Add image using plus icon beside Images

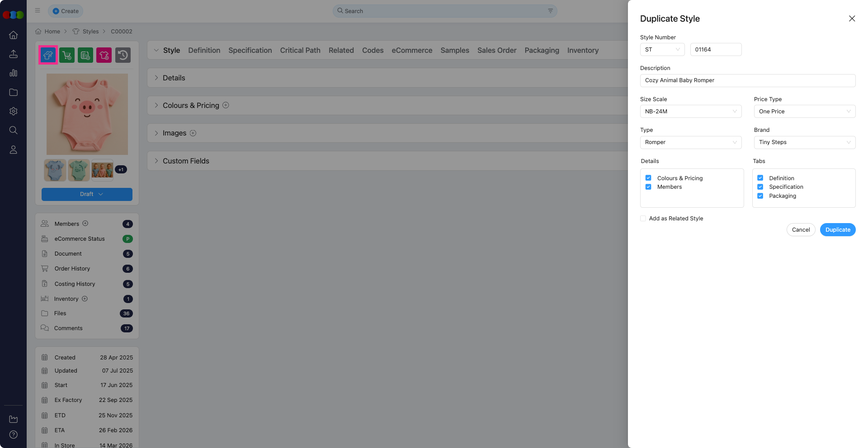[x=193, y=133]
